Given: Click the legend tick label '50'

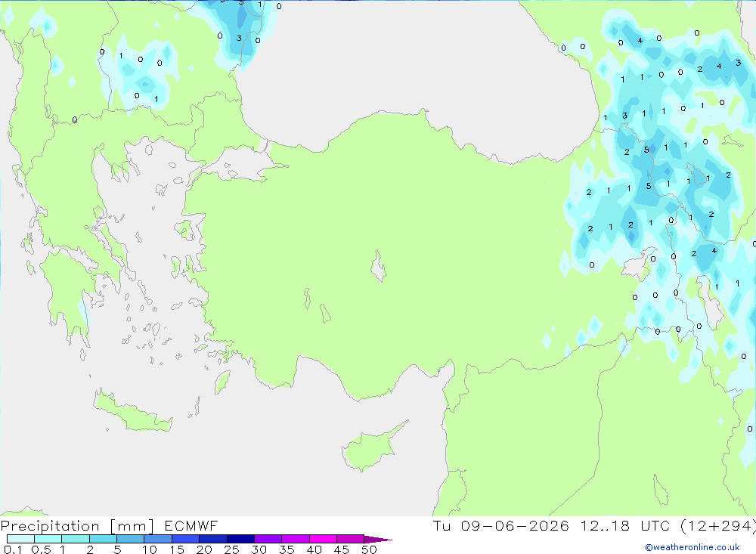Looking at the screenshot, I should (x=369, y=549).
